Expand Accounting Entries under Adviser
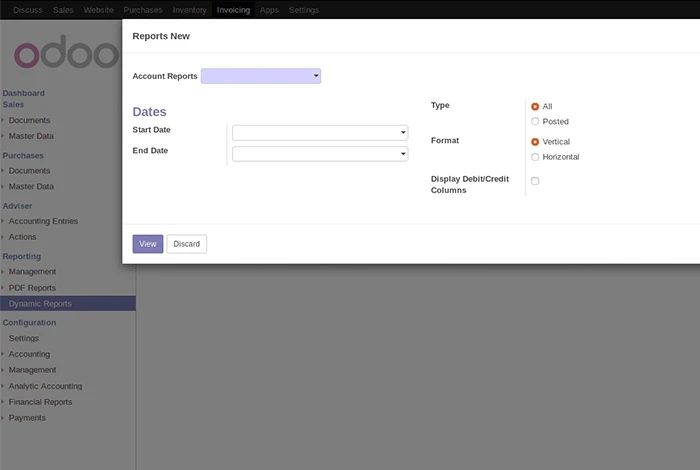Image resolution: width=700 pixels, height=470 pixels. 43,221
